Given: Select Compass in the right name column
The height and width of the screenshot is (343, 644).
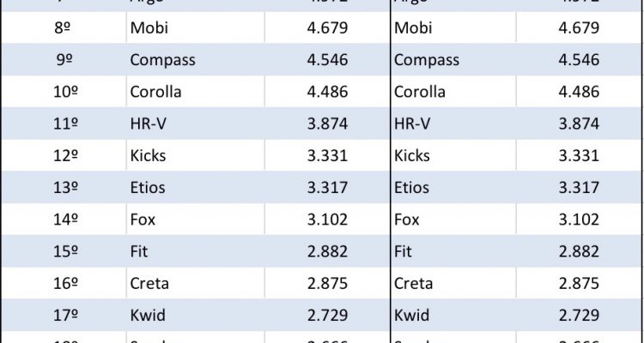Looking at the screenshot, I should pos(427,60).
